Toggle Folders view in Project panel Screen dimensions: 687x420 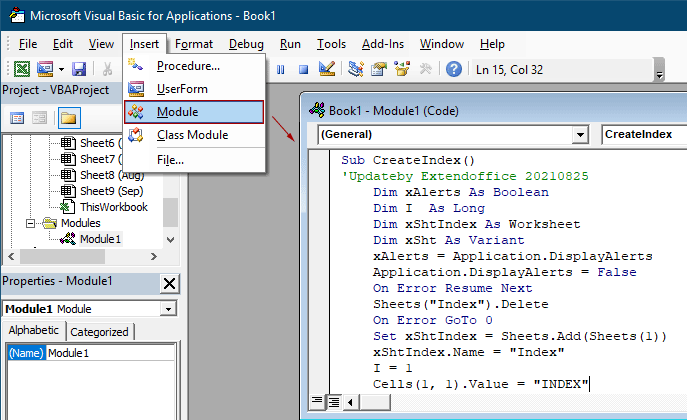[69, 118]
